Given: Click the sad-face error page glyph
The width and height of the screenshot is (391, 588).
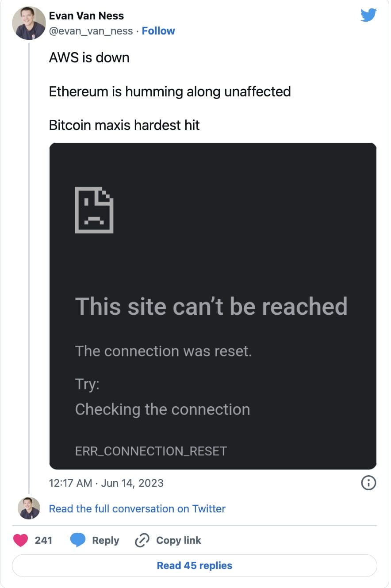Looking at the screenshot, I should click(x=94, y=210).
